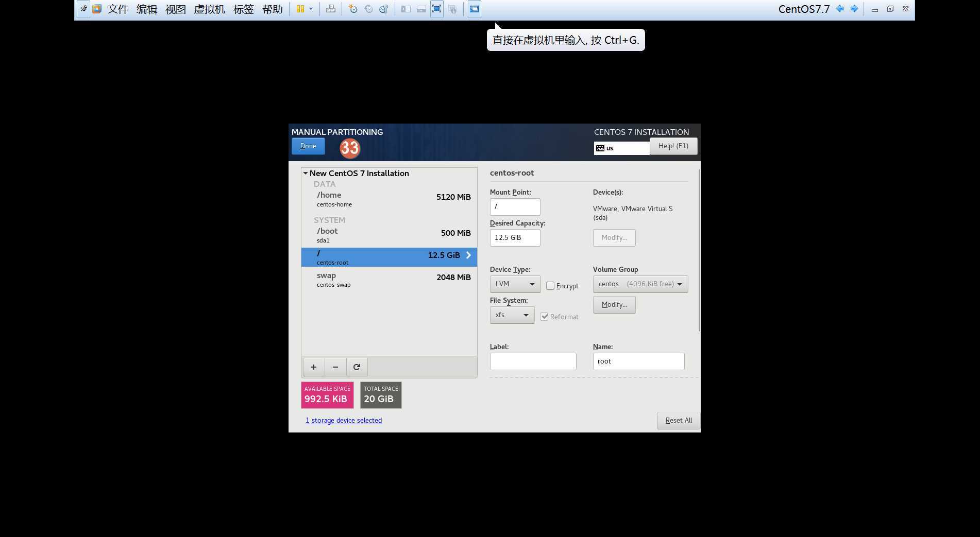Click the yellow pause VM icon
The image size is (980, 537).
pos(300,9)
